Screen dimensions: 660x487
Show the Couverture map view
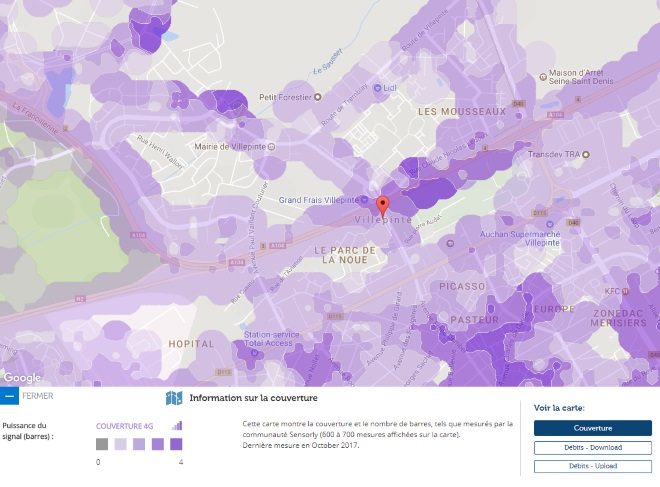592,428
